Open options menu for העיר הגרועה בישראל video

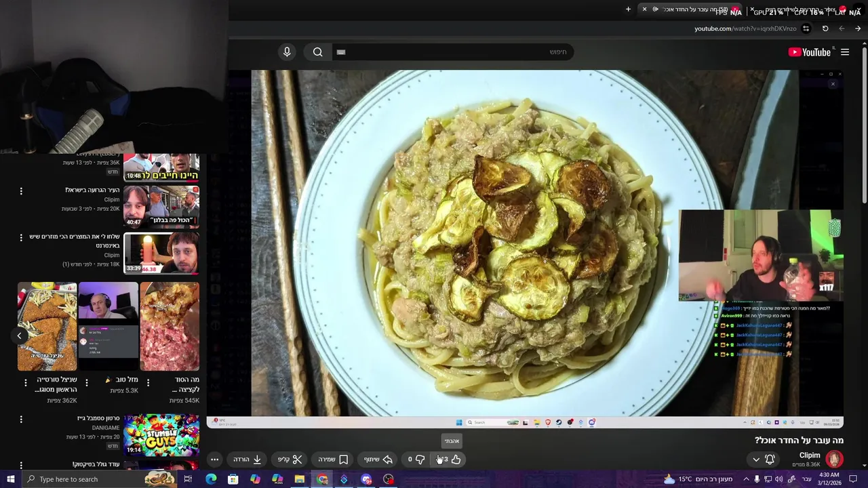click(21, 191)
